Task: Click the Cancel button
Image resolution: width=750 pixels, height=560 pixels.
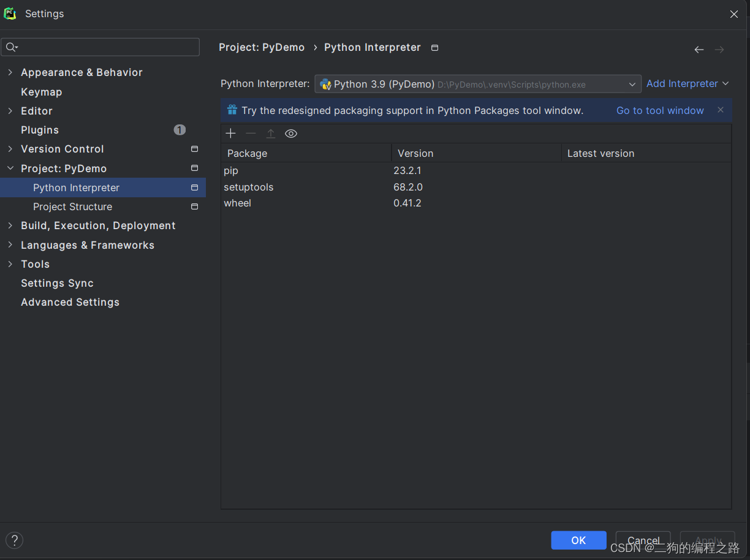Action: pos(643,540)
